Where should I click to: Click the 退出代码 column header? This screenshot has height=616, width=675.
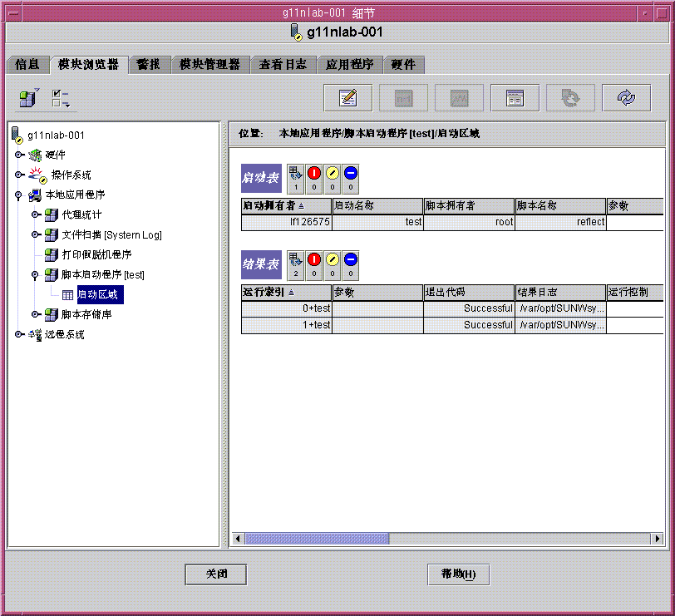coord(469,293)
